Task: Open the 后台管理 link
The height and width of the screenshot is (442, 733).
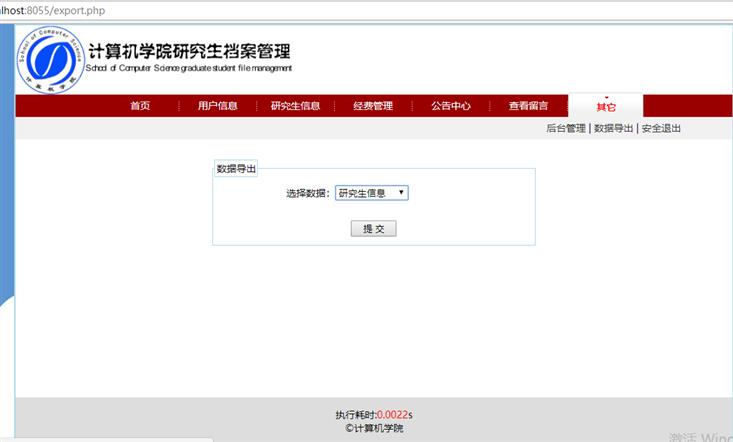Action: 565,129
